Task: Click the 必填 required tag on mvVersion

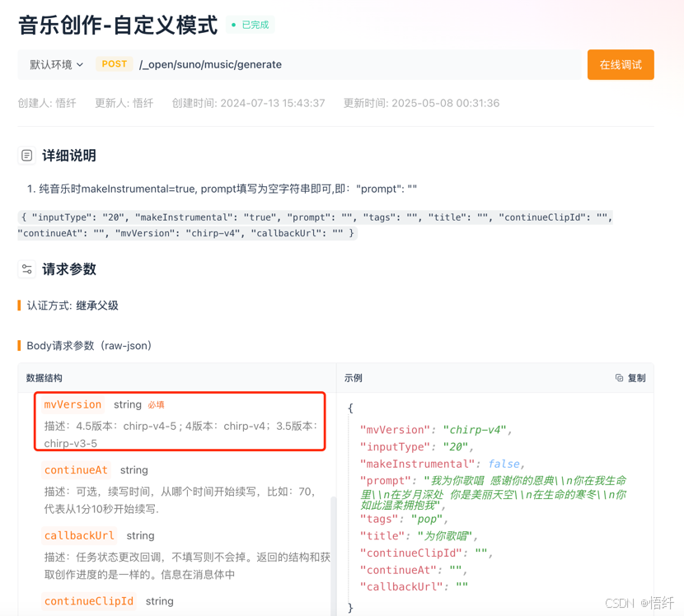Action: coord(156,405)
